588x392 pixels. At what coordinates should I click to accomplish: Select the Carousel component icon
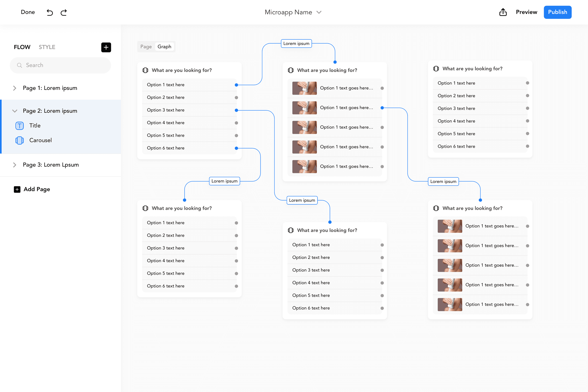(20, 140)
